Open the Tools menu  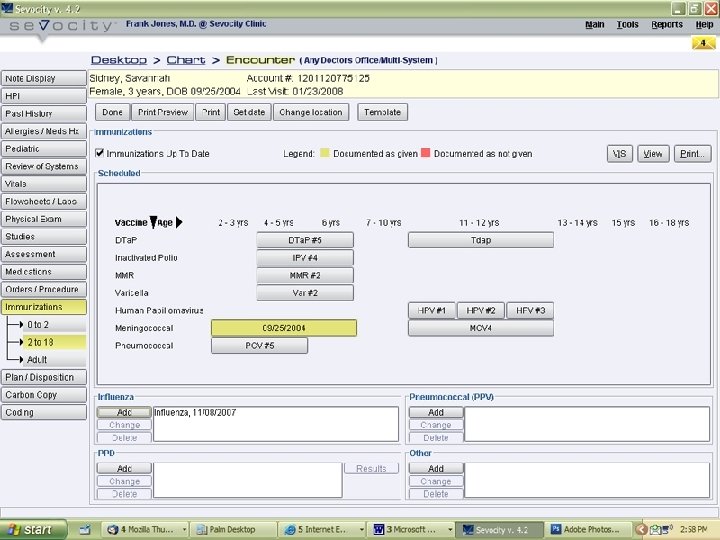[627, 24]
